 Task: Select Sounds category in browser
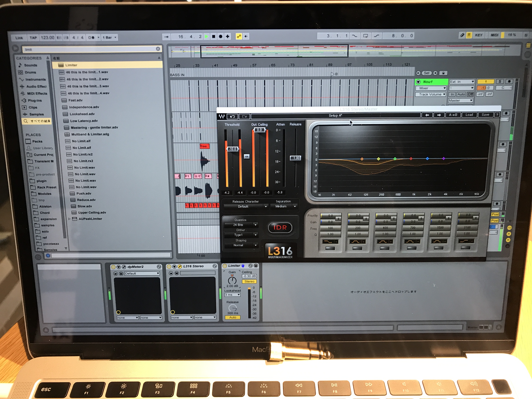pos(30,65)
